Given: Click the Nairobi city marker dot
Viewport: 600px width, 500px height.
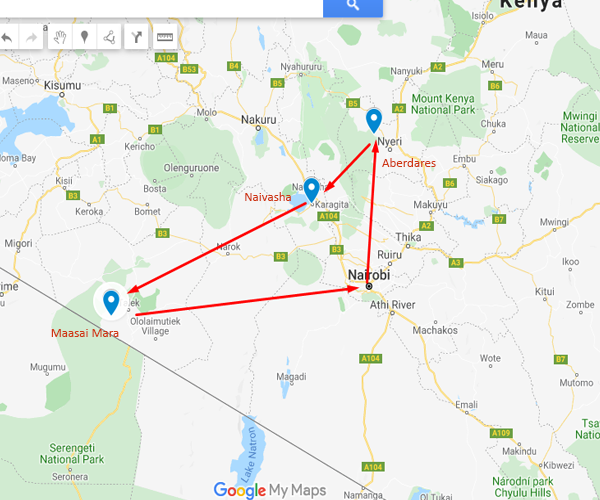Looking at the screenshot, I should click(369, 286).
